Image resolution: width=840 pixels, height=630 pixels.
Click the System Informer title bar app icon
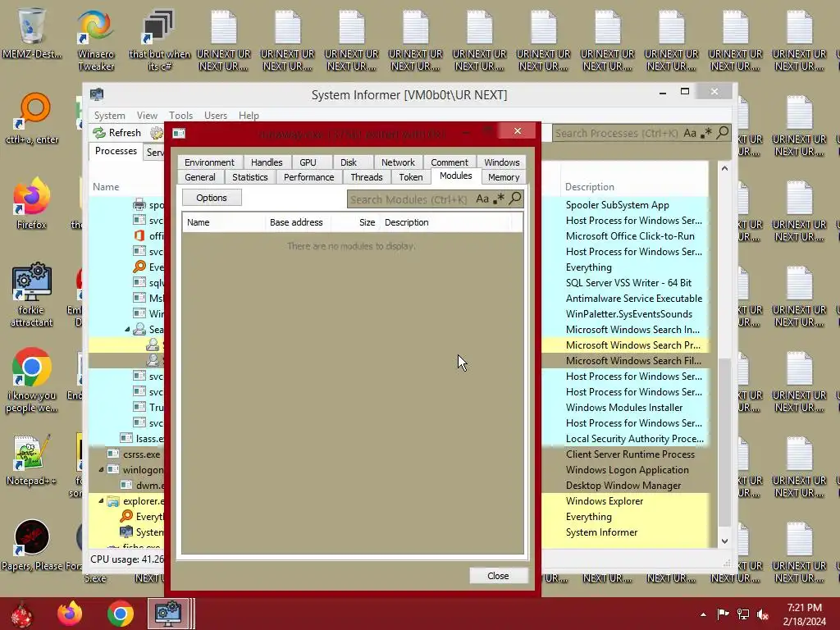97,95
